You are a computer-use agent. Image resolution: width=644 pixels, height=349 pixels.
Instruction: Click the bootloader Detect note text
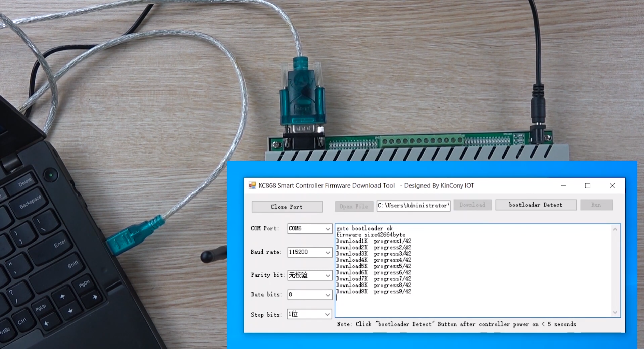[456, 324]
